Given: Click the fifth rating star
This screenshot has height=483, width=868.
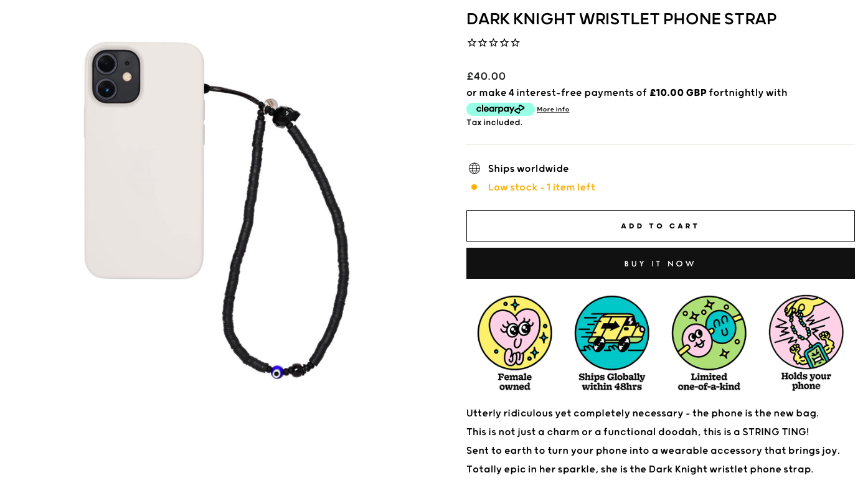Looking at the screenshot, I should (x=515, y=43).
